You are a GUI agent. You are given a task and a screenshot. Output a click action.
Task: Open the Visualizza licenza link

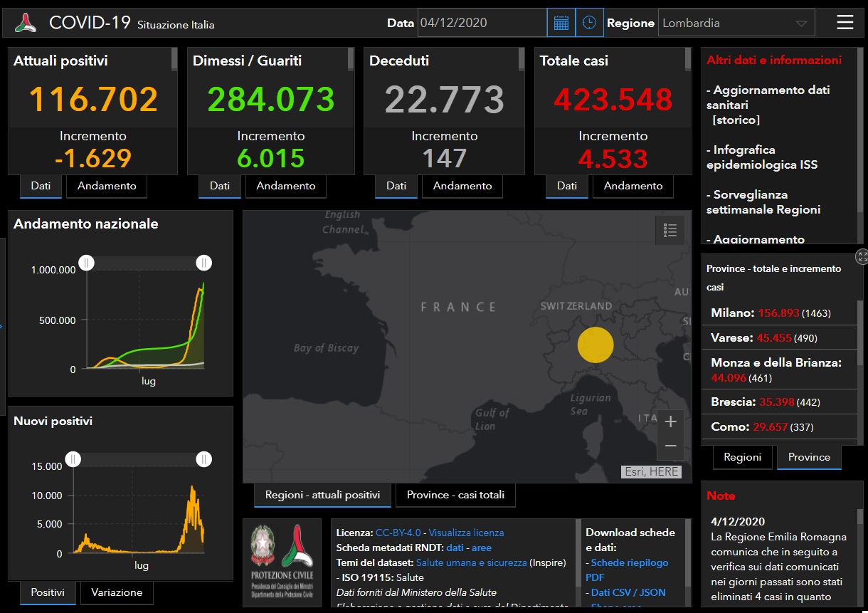[x=466, y=533]
